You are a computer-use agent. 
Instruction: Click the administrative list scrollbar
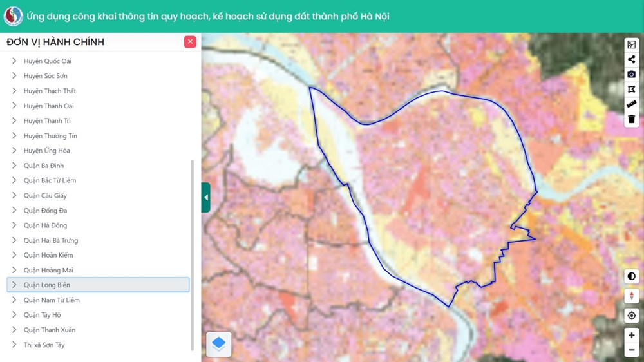point(192,255)
